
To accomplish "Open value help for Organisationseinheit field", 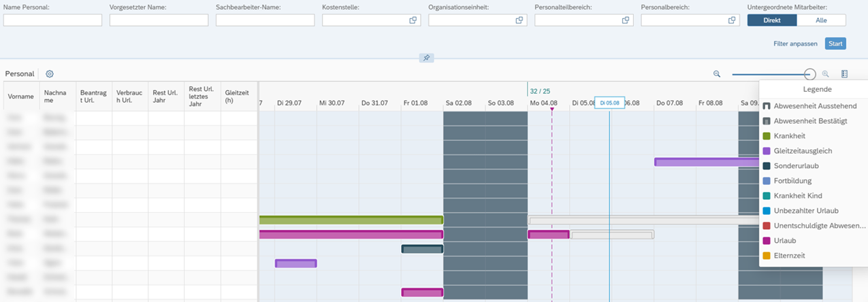I will click(519, 20).
